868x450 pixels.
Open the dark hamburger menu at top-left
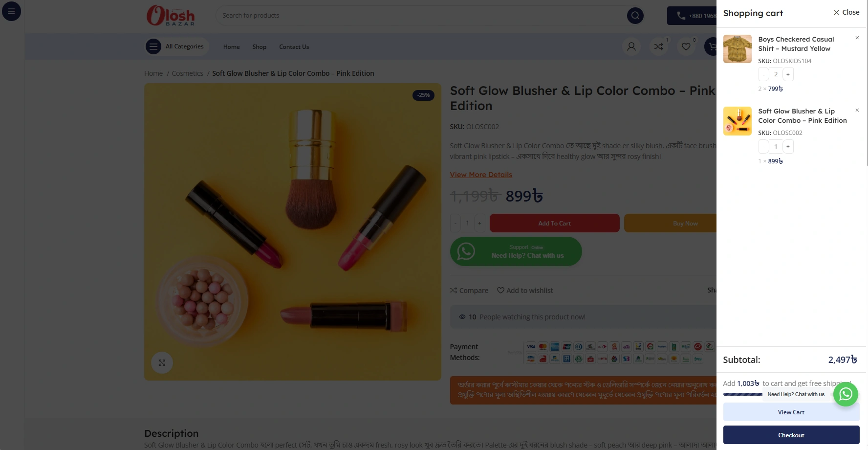coord(11,11)
